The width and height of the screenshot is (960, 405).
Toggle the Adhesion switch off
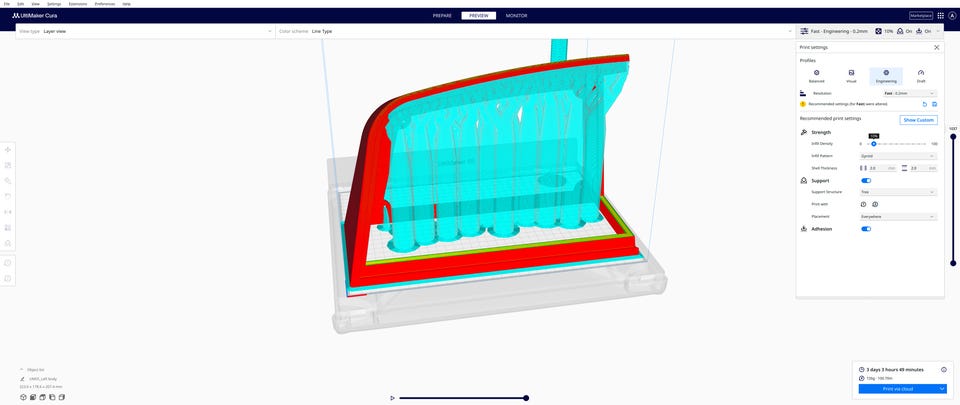(866, 229)
